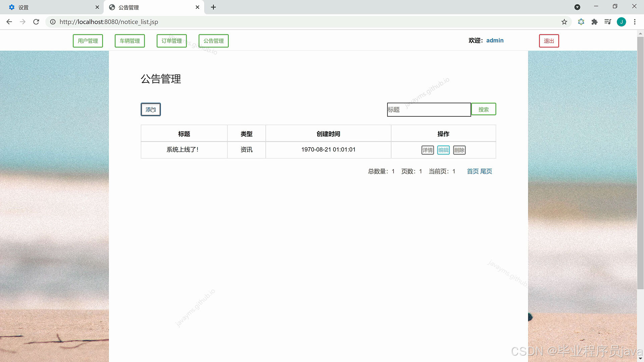Click 编辑 to edit 系统上线了 notice
Screen dimensions: 644x362
tap(443, 150)
